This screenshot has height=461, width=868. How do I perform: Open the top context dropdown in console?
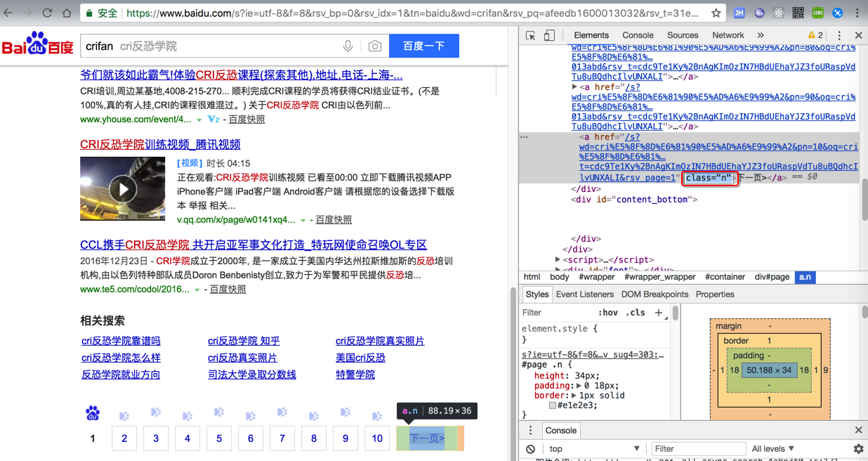point(595,448)
